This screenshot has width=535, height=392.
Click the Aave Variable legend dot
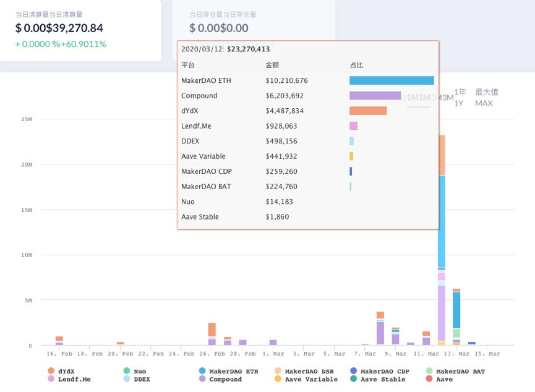(278, 378)
